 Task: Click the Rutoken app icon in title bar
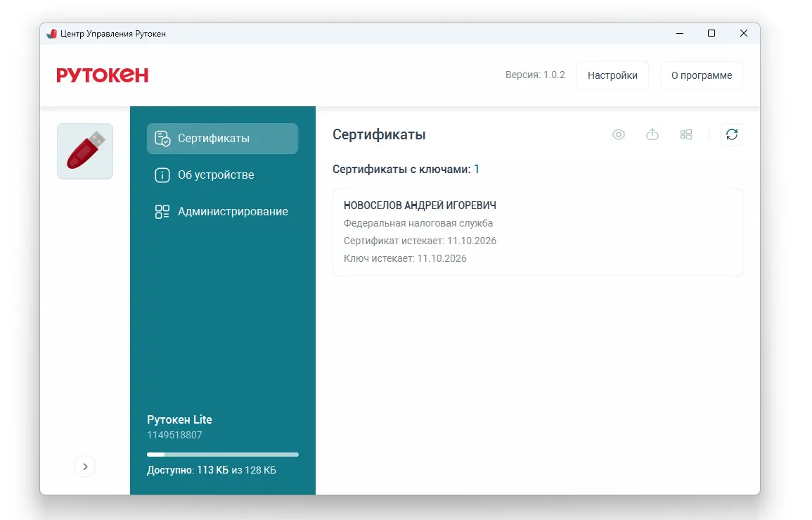[51, 34]
